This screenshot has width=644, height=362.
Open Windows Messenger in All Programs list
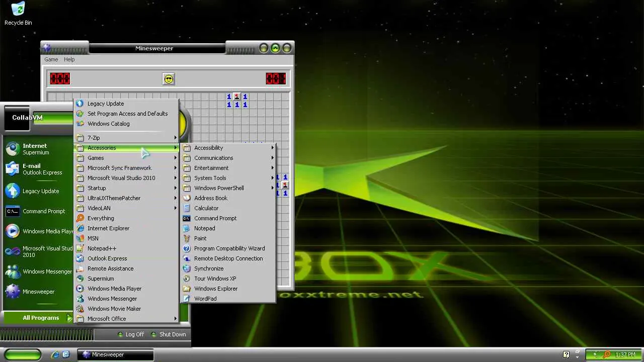(126, 299)
